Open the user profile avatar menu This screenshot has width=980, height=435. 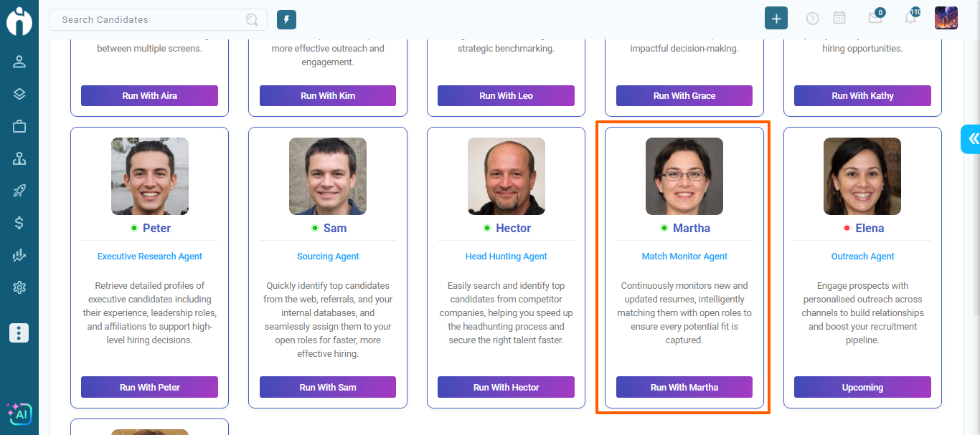point(946,19)
